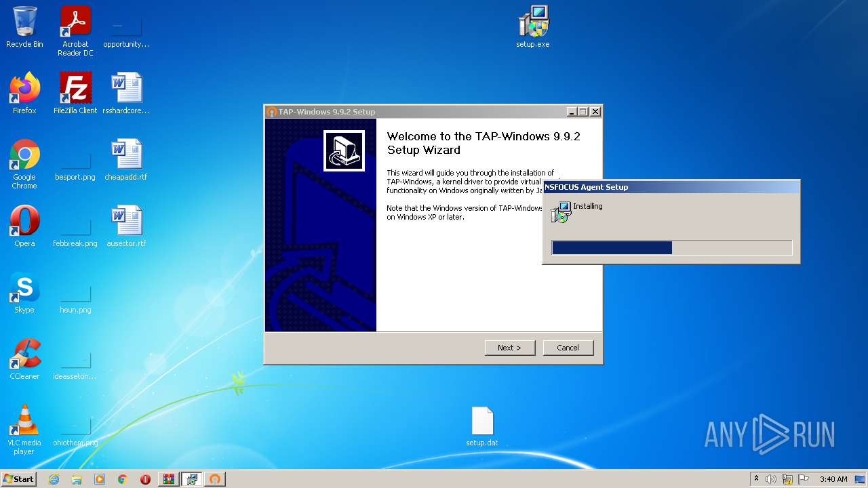868x488 pixels.
Task: Select the setup.dat file on the desktop
Action: 482,426
